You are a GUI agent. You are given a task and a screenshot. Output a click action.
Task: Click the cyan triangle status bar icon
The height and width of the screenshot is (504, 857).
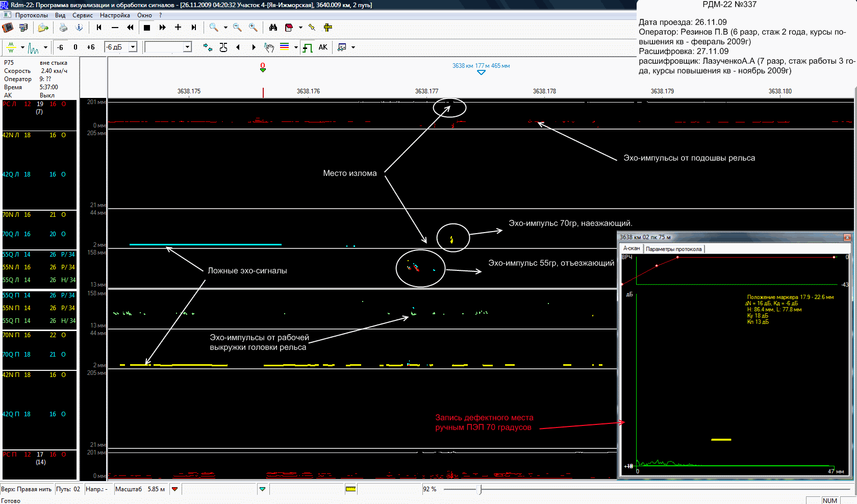click(262, 489)
